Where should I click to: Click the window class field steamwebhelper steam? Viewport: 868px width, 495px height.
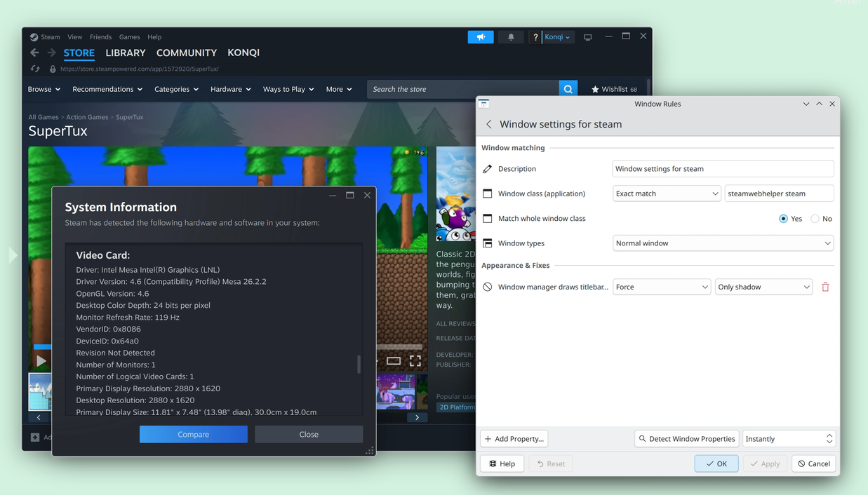(779, 194)
